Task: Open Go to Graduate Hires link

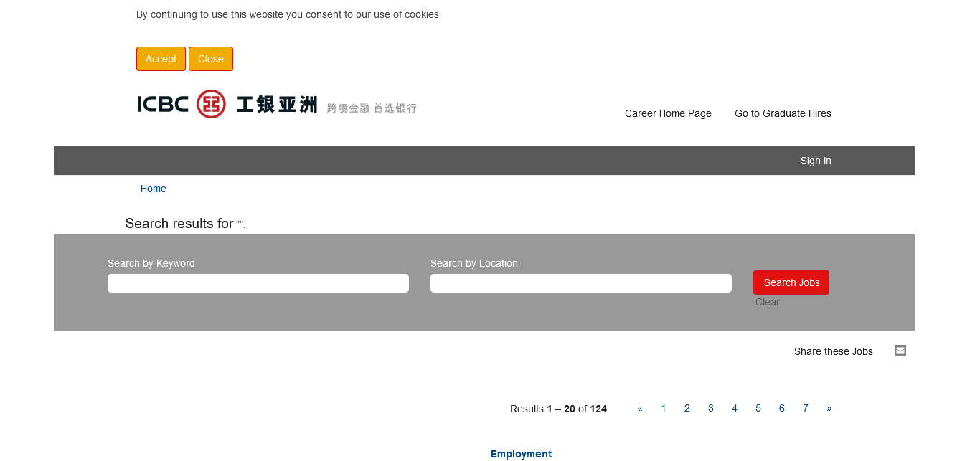Action: pos(783,113)
